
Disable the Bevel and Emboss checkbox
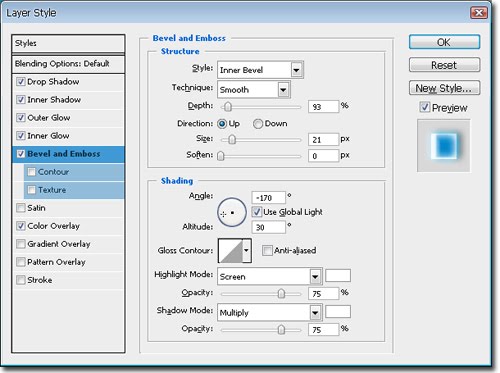tap(21, 154)
